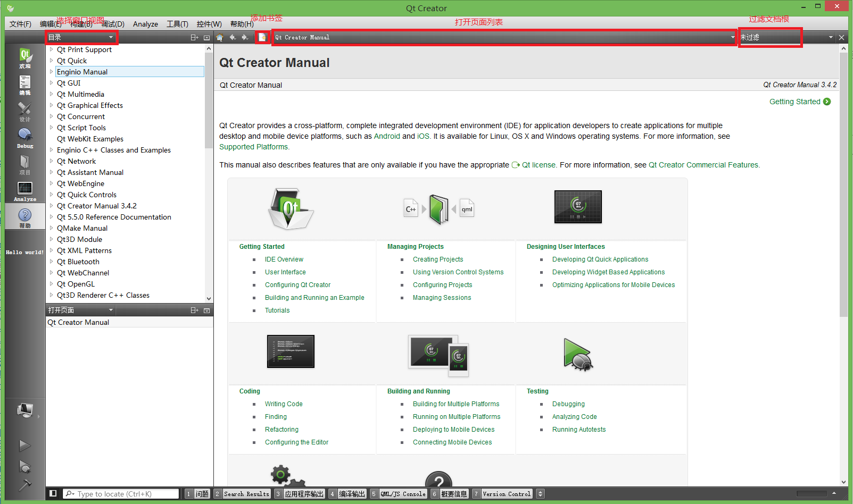Follow the Supported Platforms link
The height and width of the screenshot is (504, 853).
pyautogui.click(x=253, y=147)
